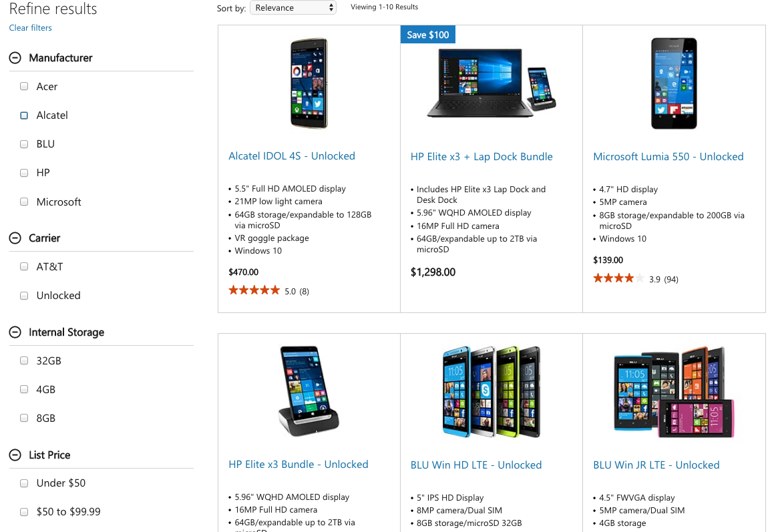Open the Sort by Relevance dropdown
The image size is (778, 532).
coord(293,7)
